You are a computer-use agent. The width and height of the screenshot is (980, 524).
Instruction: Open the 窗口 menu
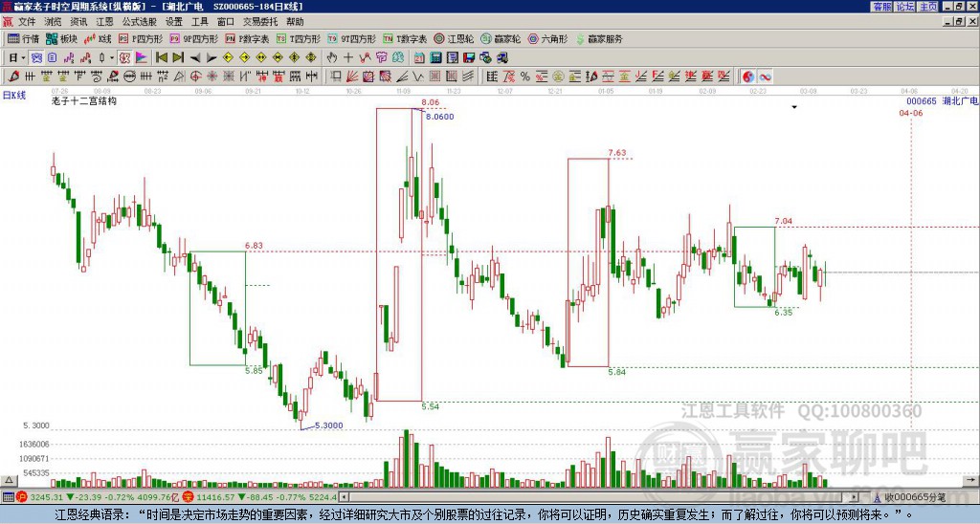226,22
